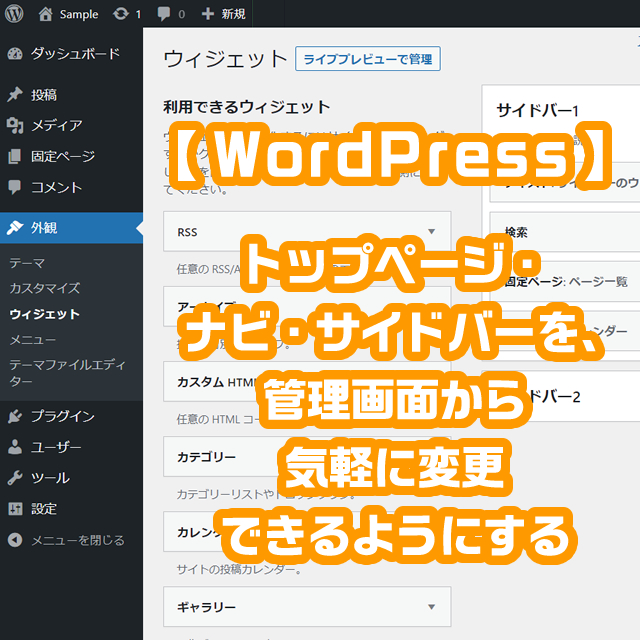Click サイドバー1 area heading
Screen dimensions: 640x640
coord(538,110)
